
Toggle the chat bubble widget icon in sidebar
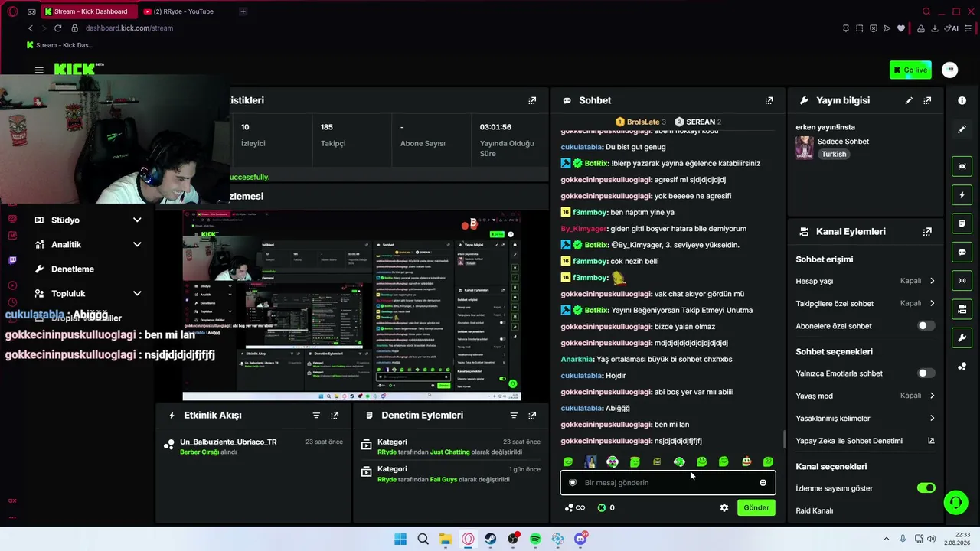[x=962, y=252]
